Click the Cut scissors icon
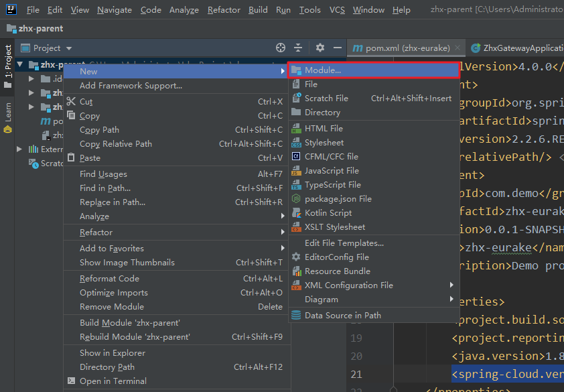Viewport: 564px width, 392px height. [71, 101]
